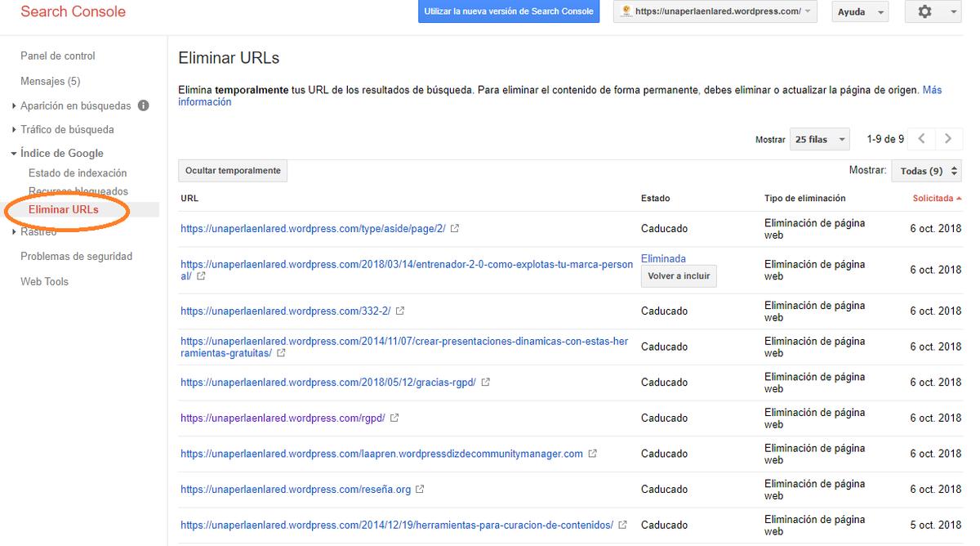Click the Ocultar temporalmente button
This screenshot has height=546, width=980.
(233, 170)
